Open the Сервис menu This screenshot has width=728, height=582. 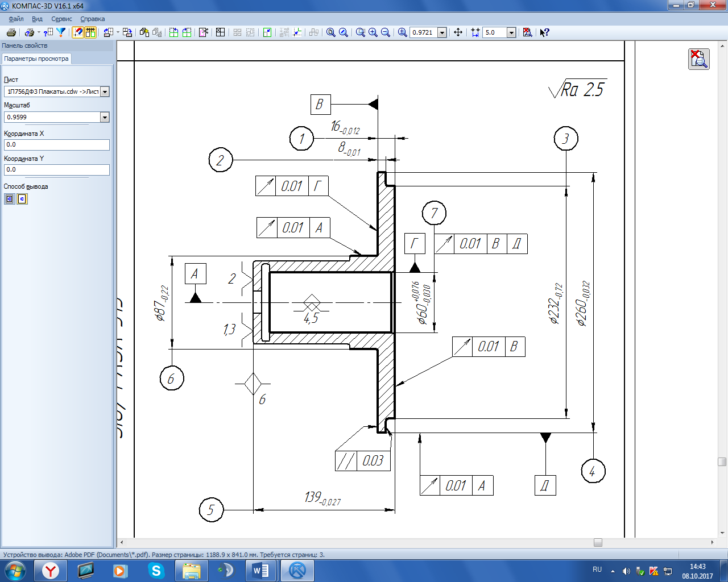tap(61, 19)
